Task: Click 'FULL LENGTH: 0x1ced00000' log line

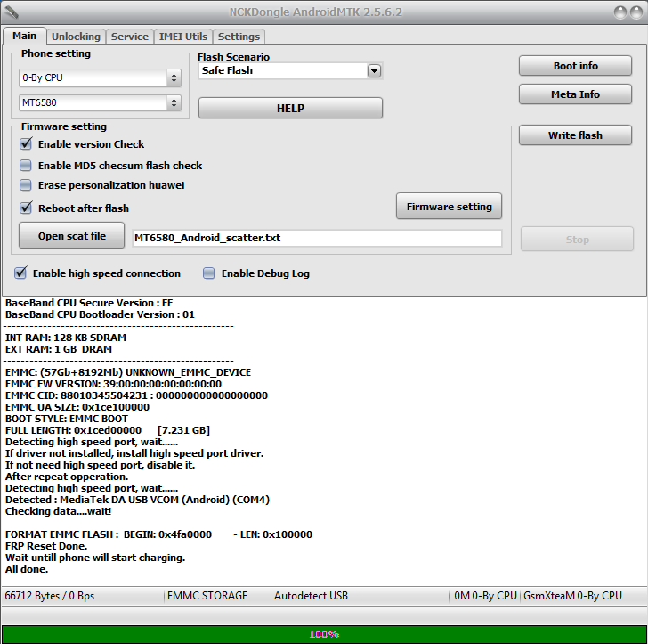Action: click(108, 430)
